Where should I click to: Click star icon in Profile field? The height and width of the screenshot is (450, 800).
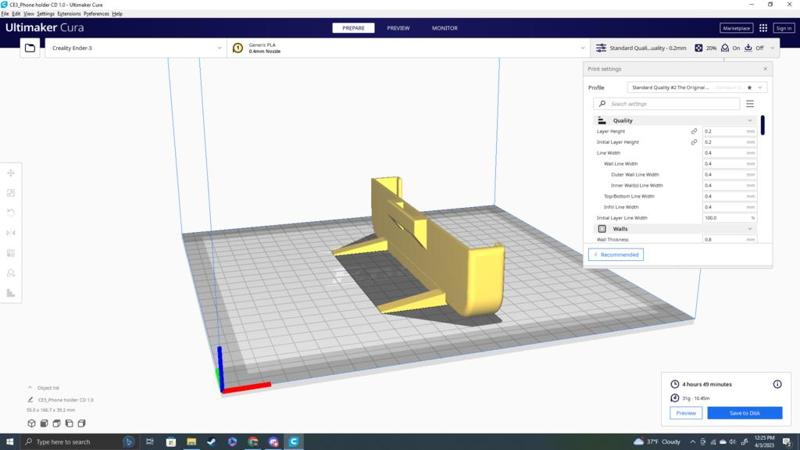tap(749, 88)
